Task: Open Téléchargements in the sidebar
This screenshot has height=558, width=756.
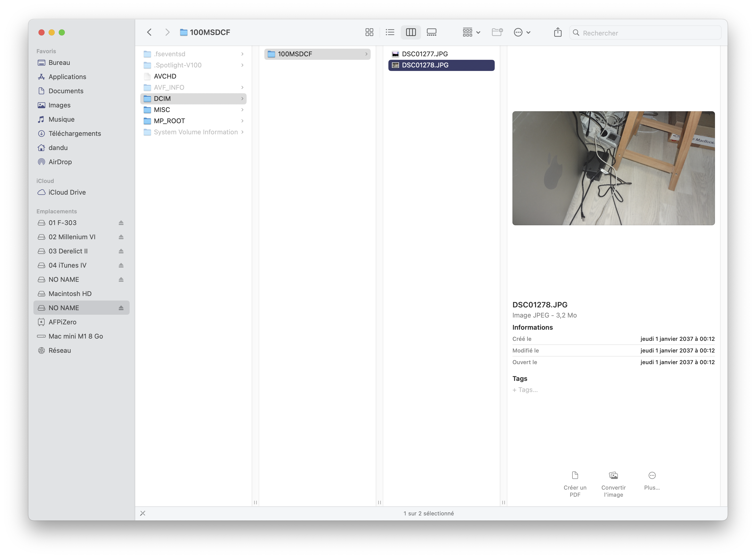Action: point(81,134)
